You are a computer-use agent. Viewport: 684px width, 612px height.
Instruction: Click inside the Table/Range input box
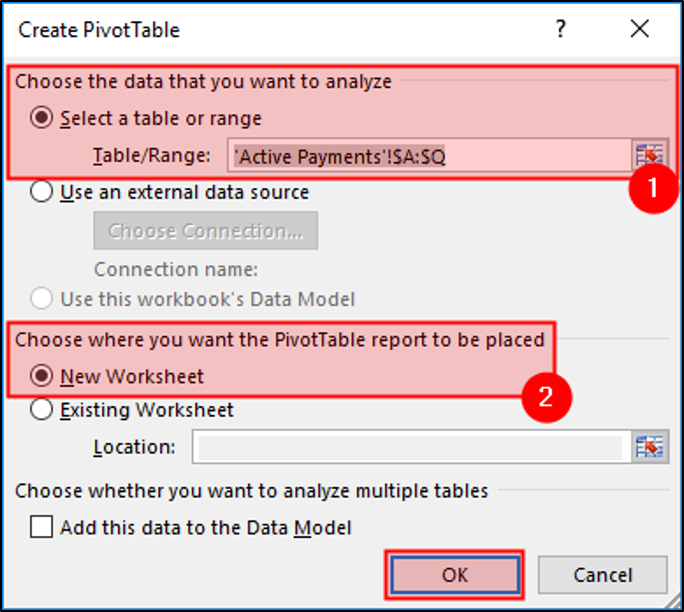pos(429,155)
